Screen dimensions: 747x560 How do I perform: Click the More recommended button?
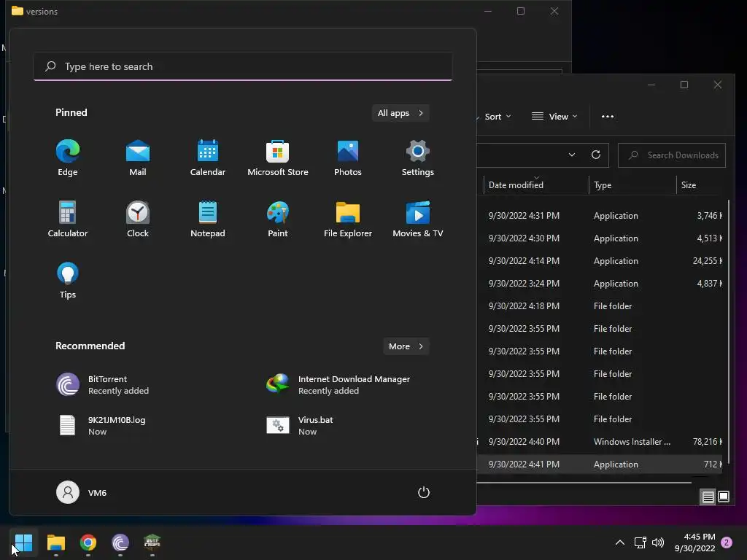coord(406,346)
